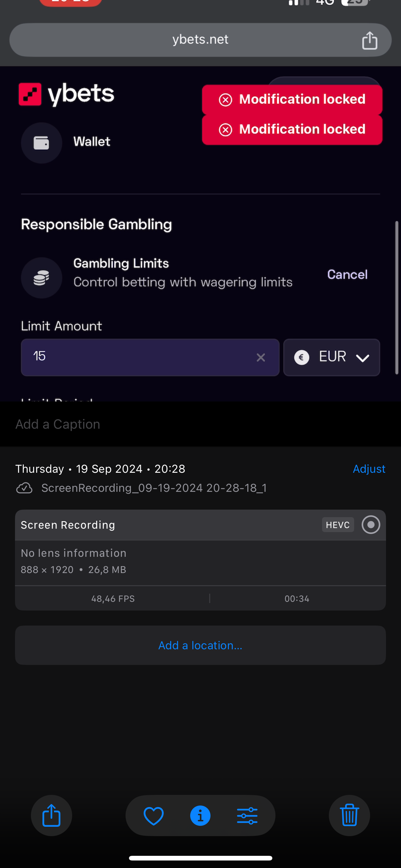Viewport: 401px width, 868px height.
Task: Tap the share icon in the browser address bar
Action: click(369, 40)
